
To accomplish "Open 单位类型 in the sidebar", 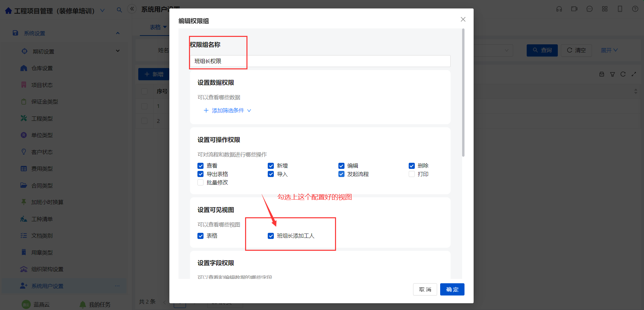I will pyautogui.click(x=42, y=135).
